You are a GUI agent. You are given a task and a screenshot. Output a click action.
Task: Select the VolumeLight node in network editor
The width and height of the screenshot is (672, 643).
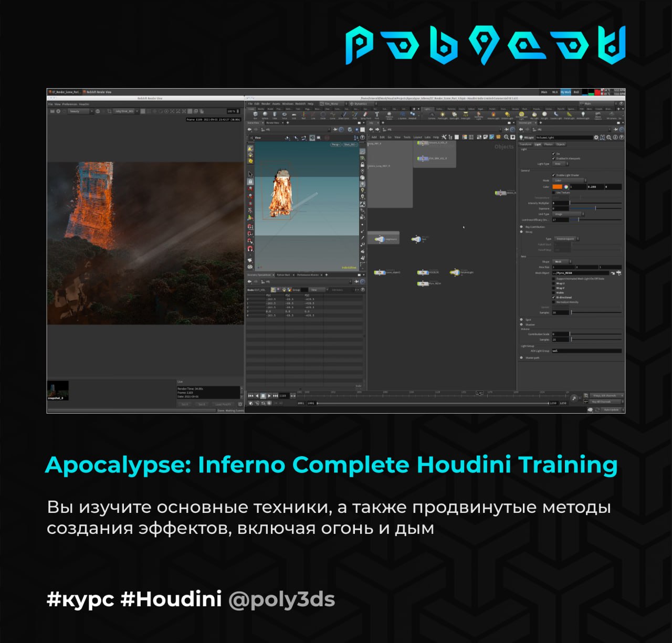click(456, 272)
